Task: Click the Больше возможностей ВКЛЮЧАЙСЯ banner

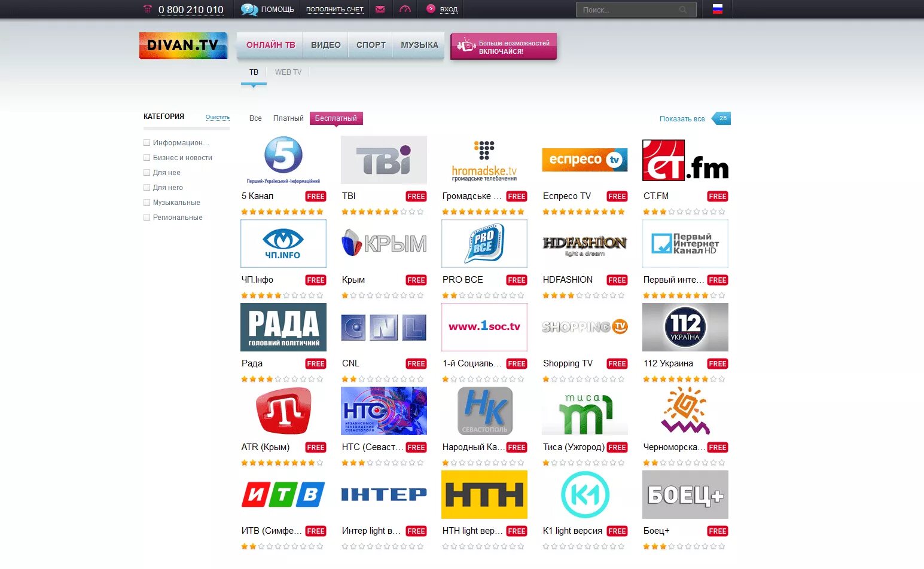Action: pos(504,46)
